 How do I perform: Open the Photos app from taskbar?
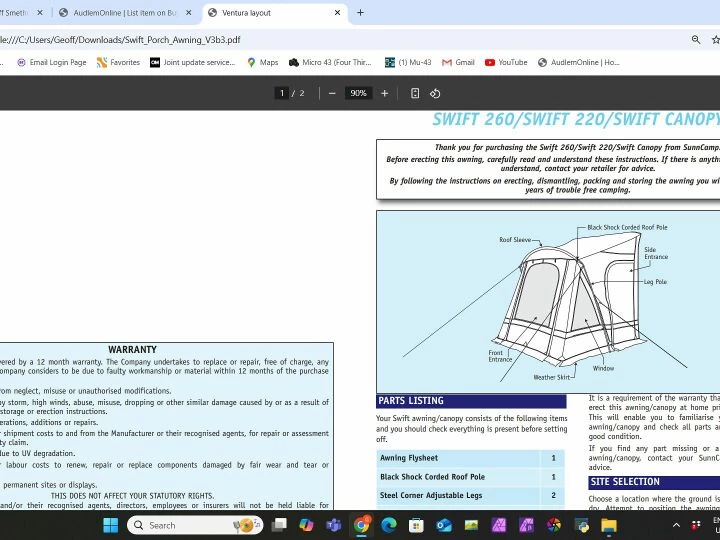(x=471, y=525)
